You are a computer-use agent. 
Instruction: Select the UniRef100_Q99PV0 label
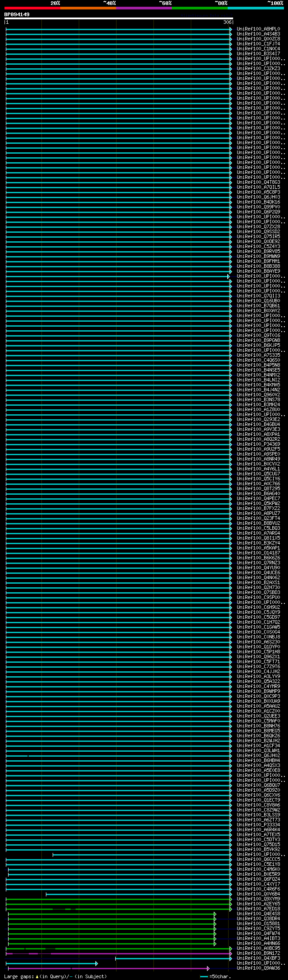pyautogui.click(x=258, y=207)
